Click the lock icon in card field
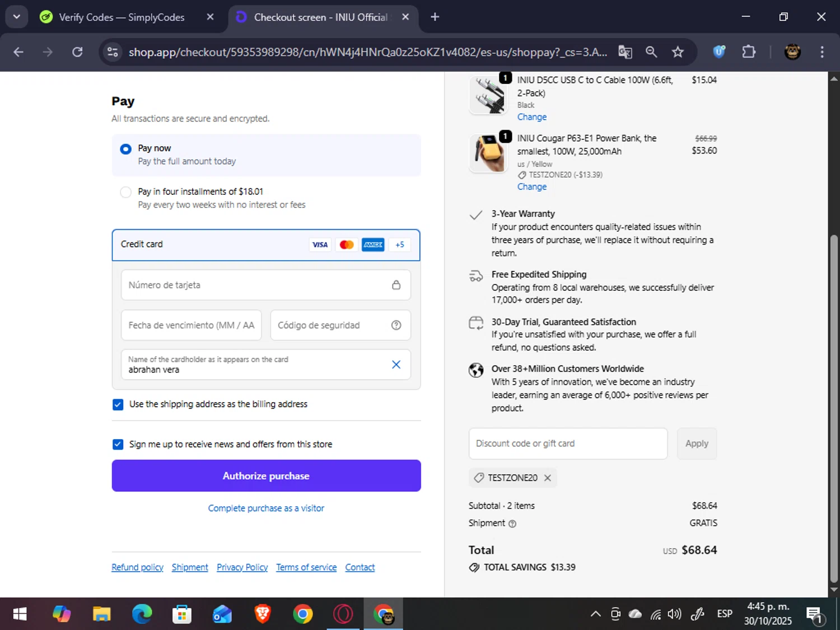 (396, 285)
